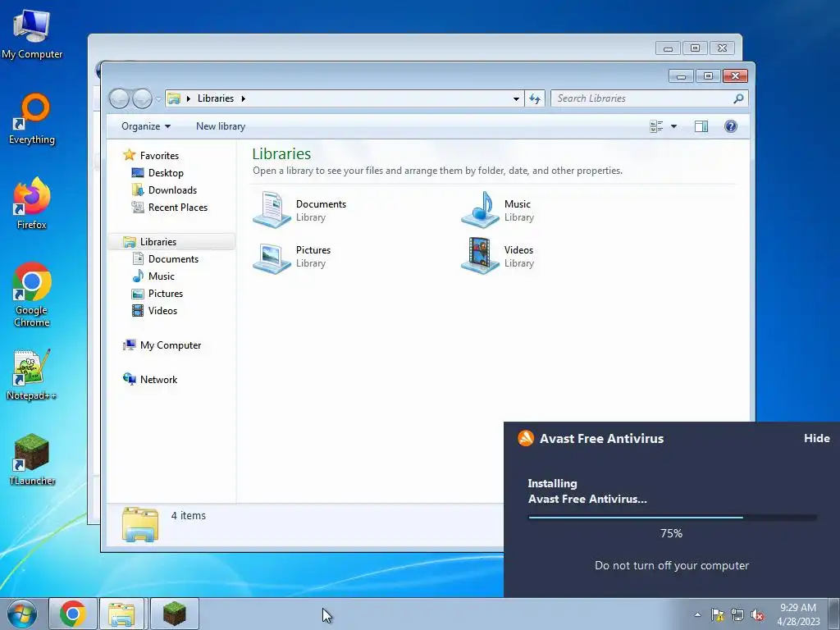Click the Avast logo in installer popup
The image size is (840, 630).
(526, 438)
